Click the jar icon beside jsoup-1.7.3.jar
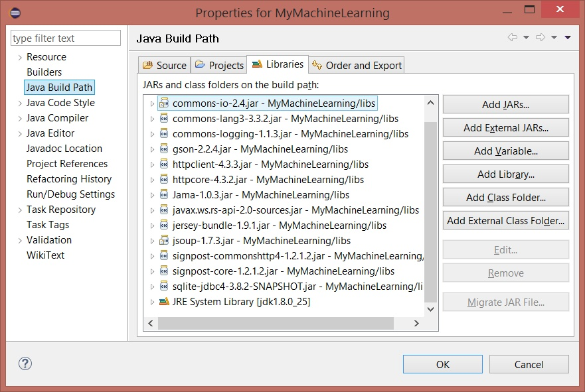The height and width of the screenshot is (392, 585). 164,241
